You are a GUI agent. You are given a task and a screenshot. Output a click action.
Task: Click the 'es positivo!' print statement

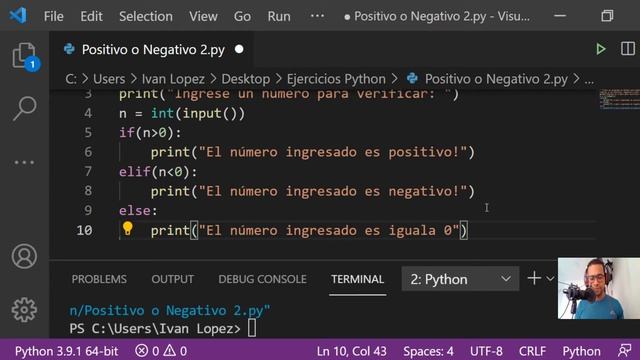[x=313, y=152]
